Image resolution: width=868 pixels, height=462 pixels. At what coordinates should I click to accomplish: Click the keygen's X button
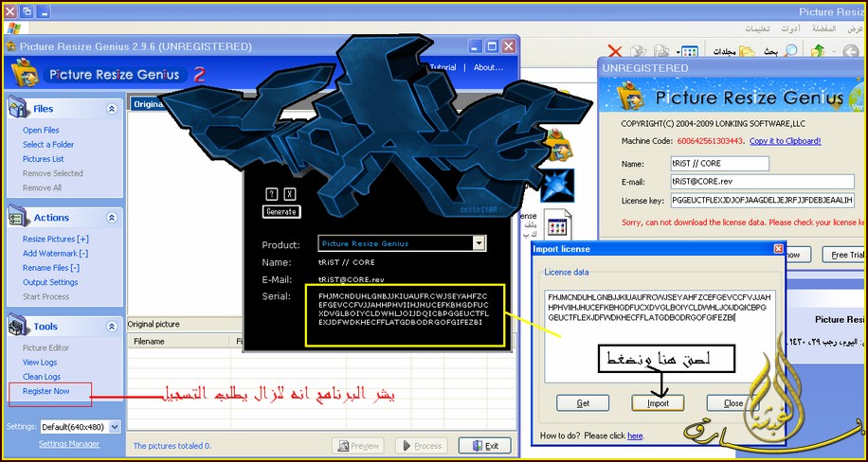tap(290, 194)
